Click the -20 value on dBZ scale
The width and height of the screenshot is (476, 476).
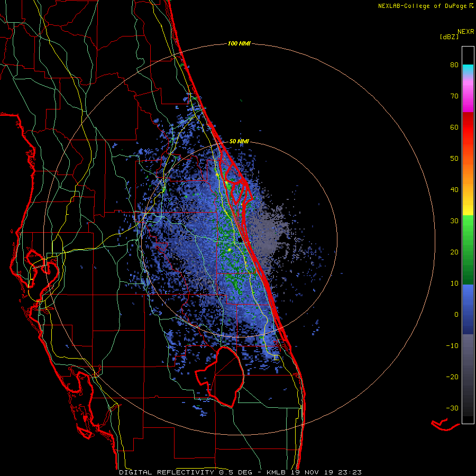click(x=452, y=377)
